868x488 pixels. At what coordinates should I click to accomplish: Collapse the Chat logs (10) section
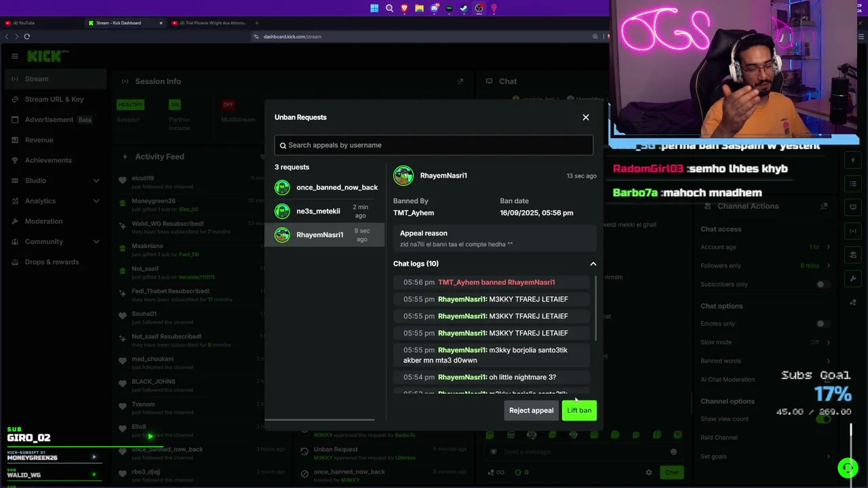click(x=593, y=264)
